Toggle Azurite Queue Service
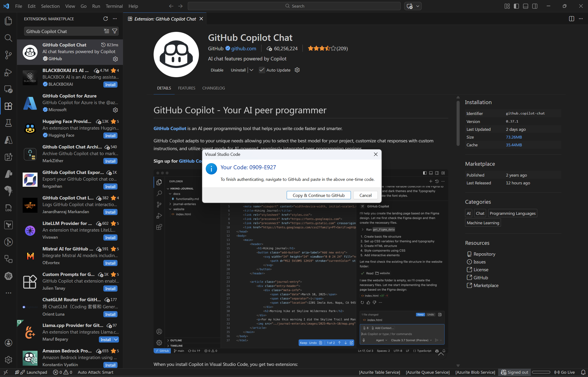 (x=428, y=372)
